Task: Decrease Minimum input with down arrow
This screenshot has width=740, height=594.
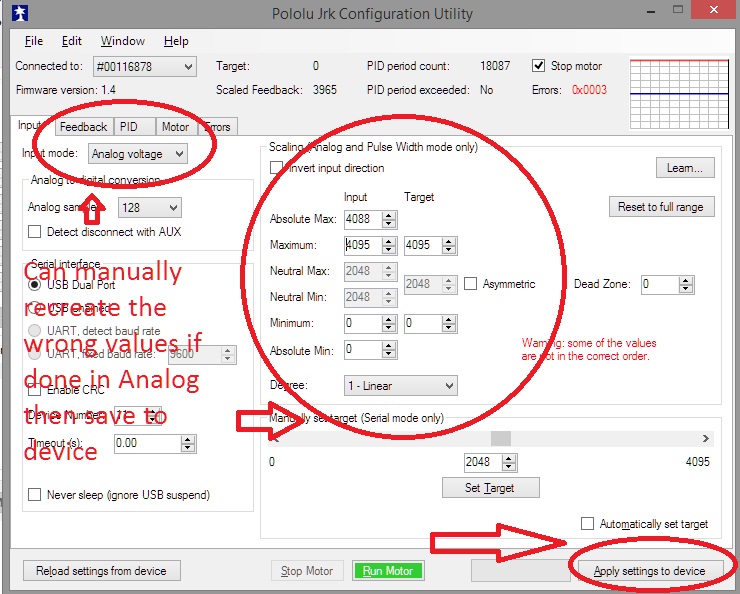Action: coord(389,328)
